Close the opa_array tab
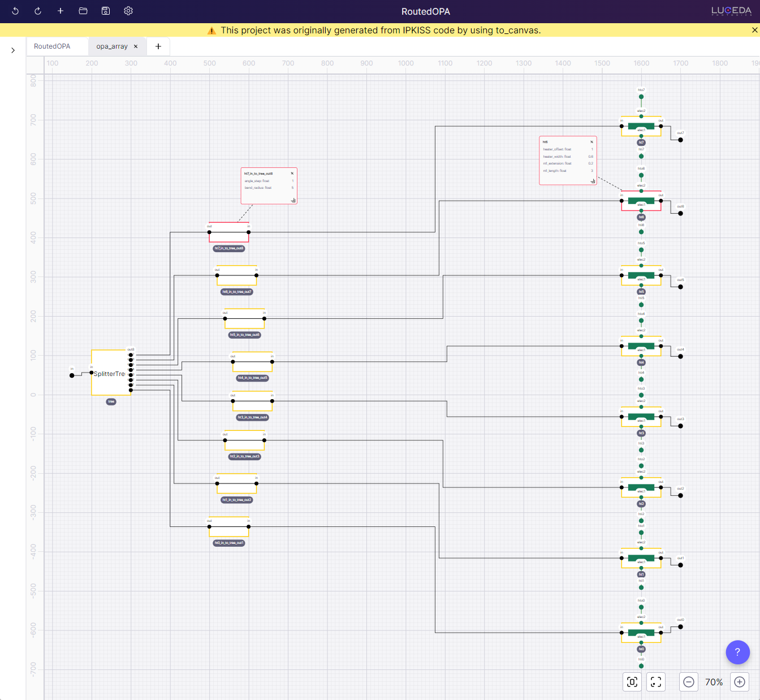 [136, 46]
